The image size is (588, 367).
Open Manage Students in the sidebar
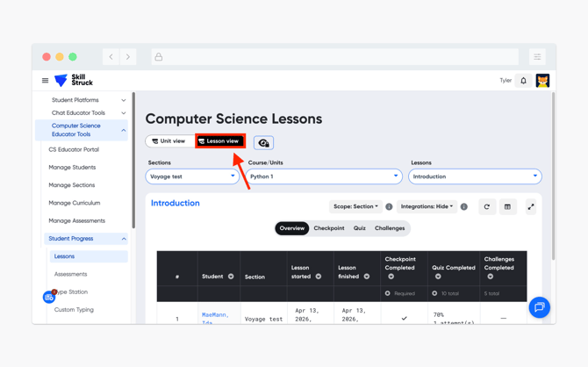[x=72, y=168]
